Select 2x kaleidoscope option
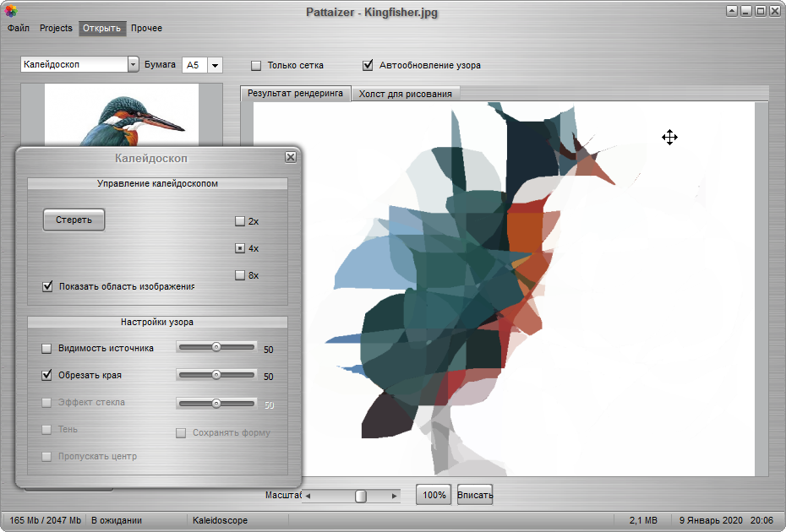 240,221
